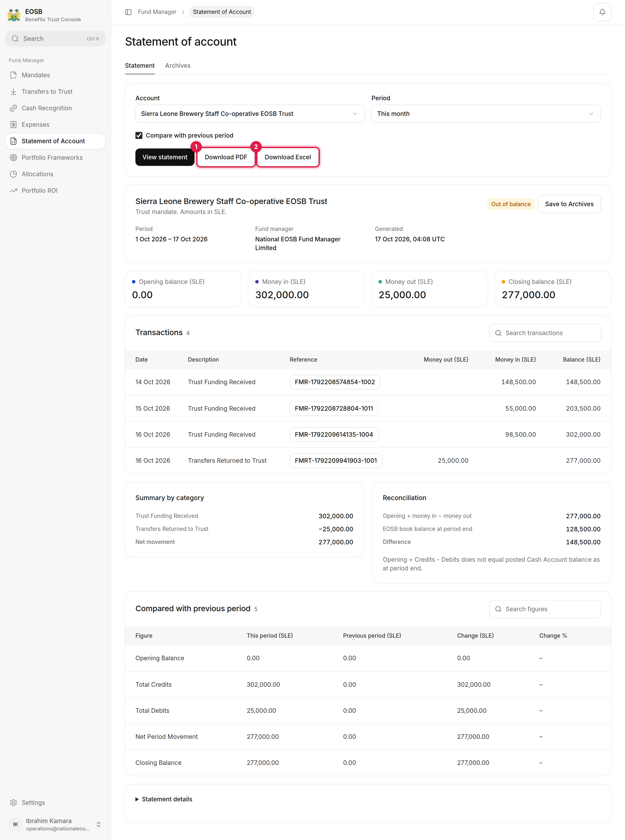Viewport: 625px width, 840px height.
Task: Click the Allocations pie chart icon
Action: point(14,174)
